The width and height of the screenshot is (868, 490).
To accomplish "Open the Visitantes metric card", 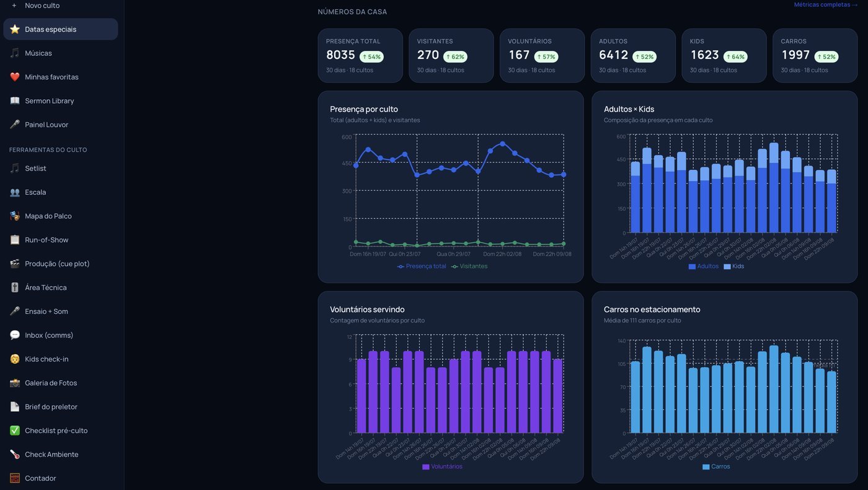I will [451, 56].
